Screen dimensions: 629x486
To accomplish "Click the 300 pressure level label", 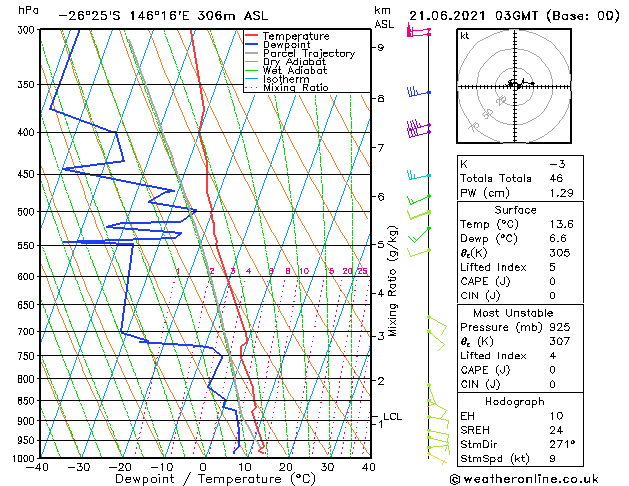I will pyautogui.click(x=27, y=30).
